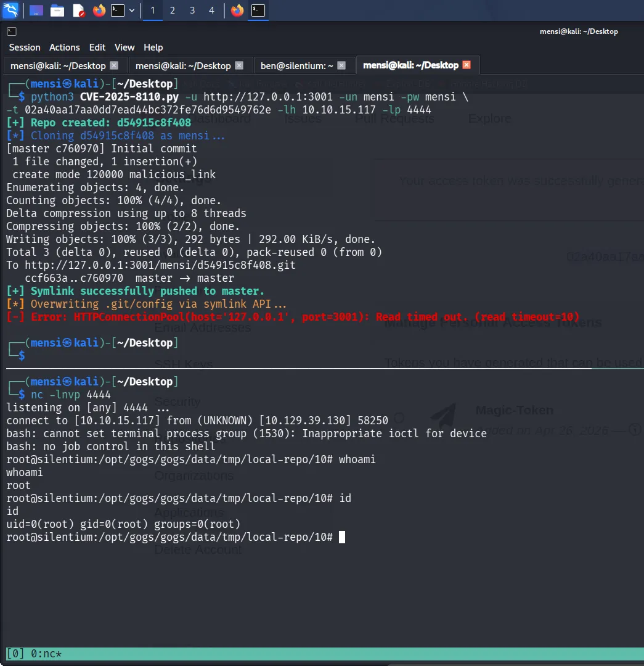
Task: Open the View menu
Action: click(x=124, y=47)
